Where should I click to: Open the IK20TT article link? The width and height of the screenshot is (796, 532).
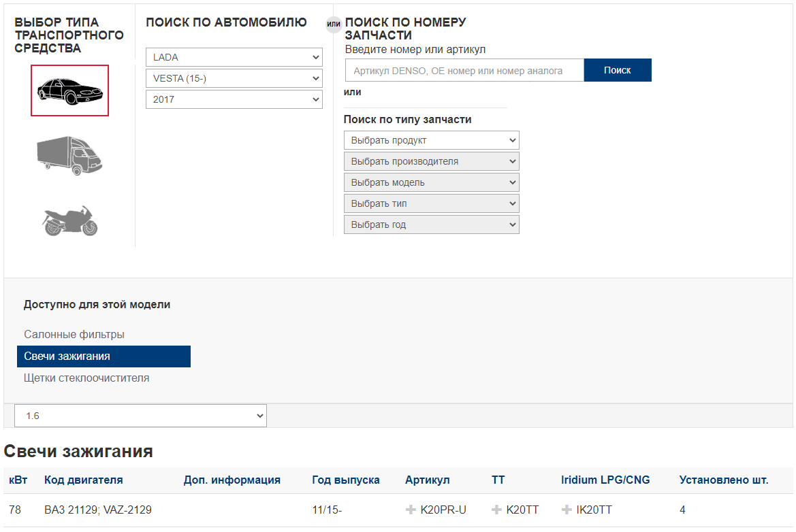tap(594, 510)
